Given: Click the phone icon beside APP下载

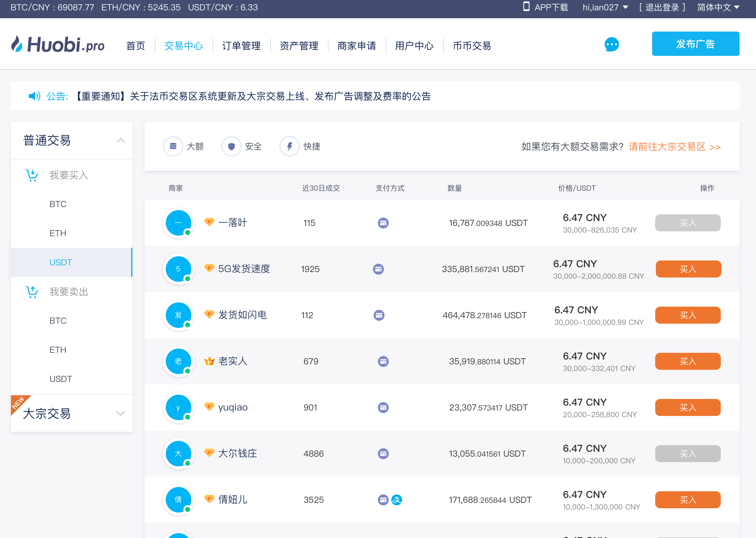Looking at the screenshot, I should tap(526, 7).
